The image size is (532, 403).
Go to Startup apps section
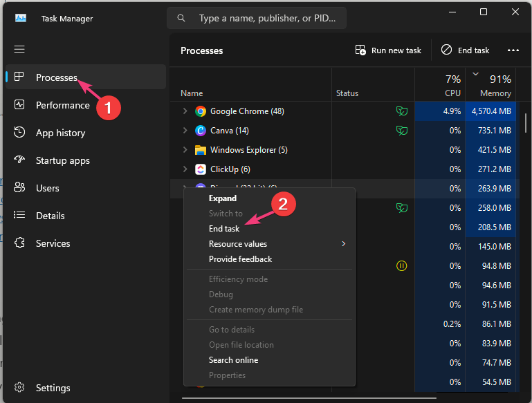pos(62,160)
